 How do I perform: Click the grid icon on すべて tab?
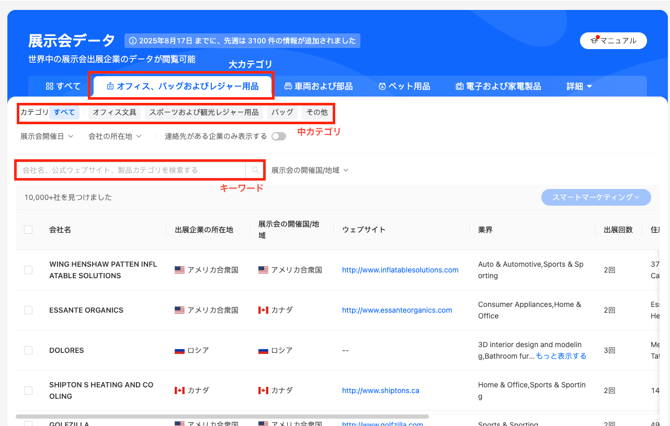click(x=49, y=87)
